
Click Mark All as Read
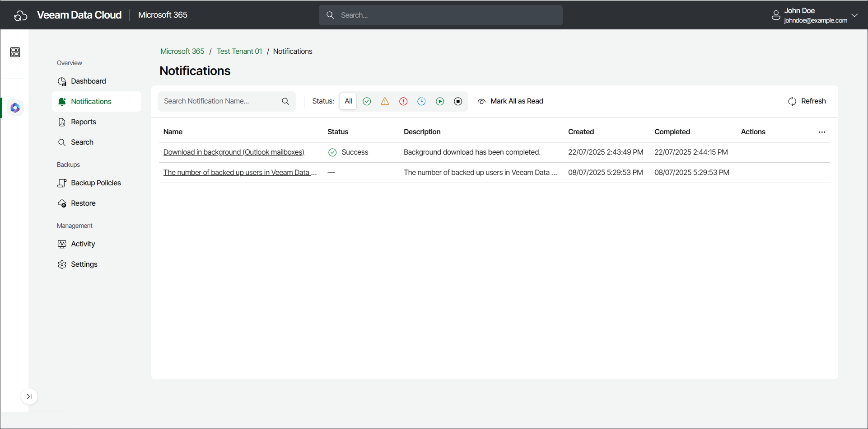click(510, 101)
